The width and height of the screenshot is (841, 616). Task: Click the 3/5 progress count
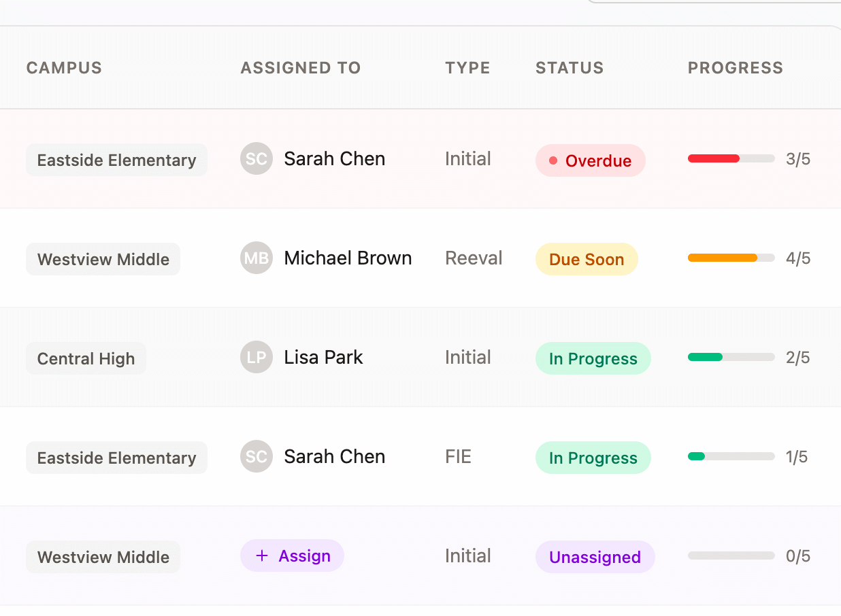tap(798, 159)
